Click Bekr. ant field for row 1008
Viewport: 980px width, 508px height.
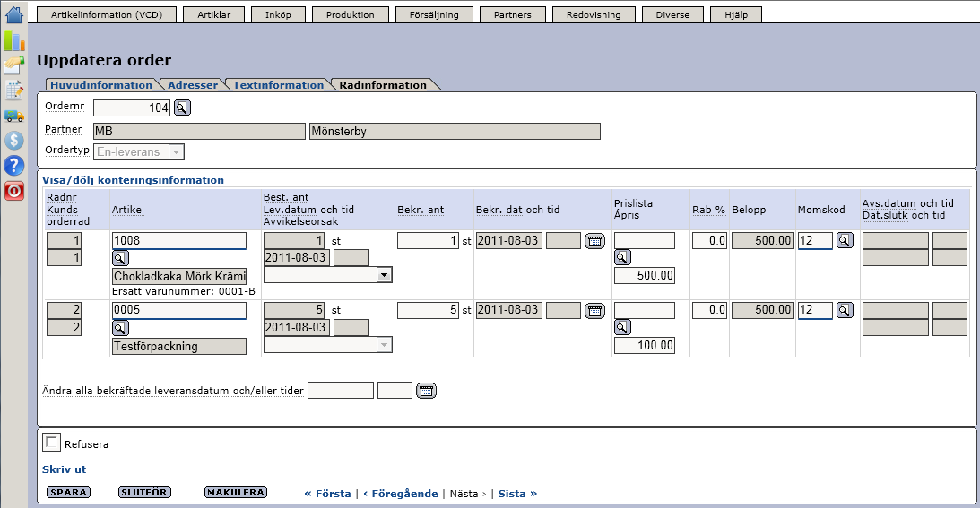[428, 241]
